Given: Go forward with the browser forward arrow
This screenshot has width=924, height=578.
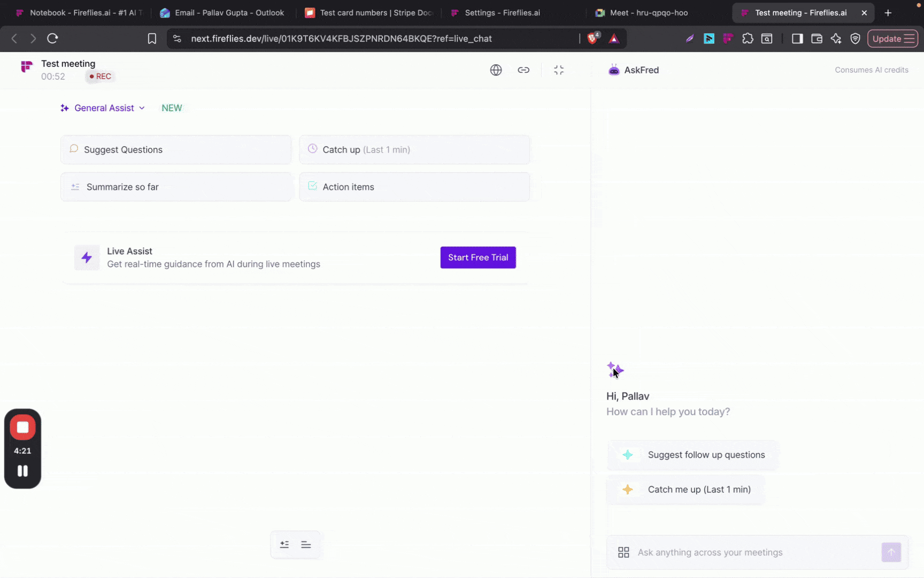Looking at the screenshot, I should tap(33, 39).
